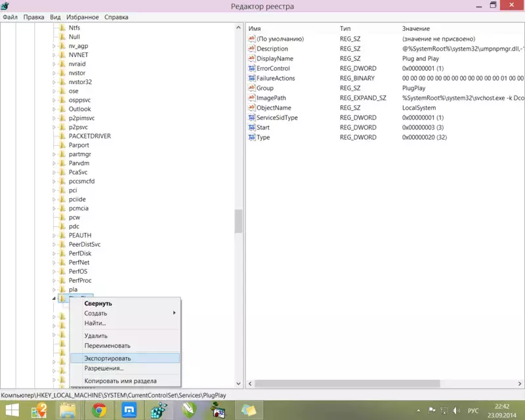Open the Справка menu
The image size is (525, 420).
click(x=116, y=17)
